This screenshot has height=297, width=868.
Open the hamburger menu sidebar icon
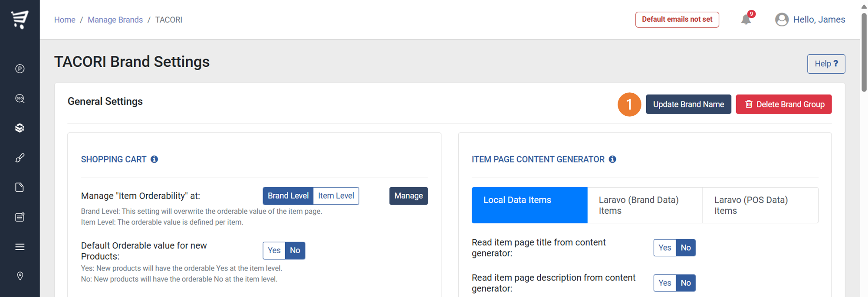point(20,247)
